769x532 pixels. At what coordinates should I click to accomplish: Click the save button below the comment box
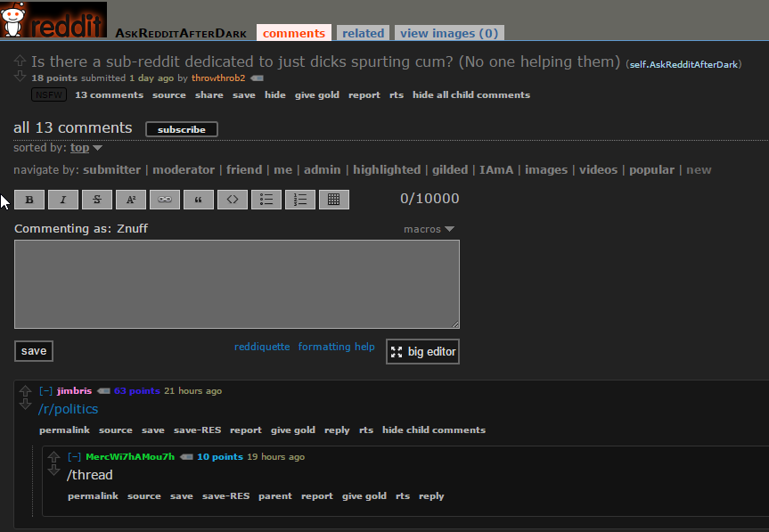click(34, 351)
